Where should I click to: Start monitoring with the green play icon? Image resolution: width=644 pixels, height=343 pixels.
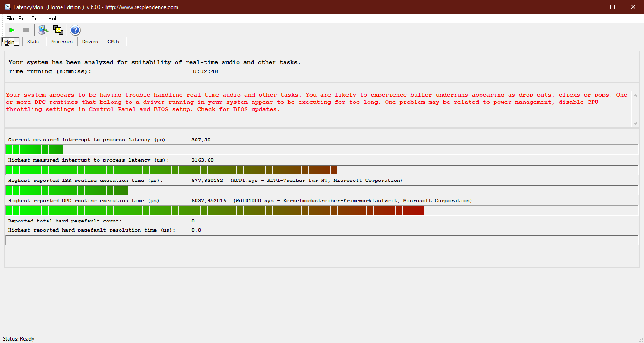click(x=12, y=30)
